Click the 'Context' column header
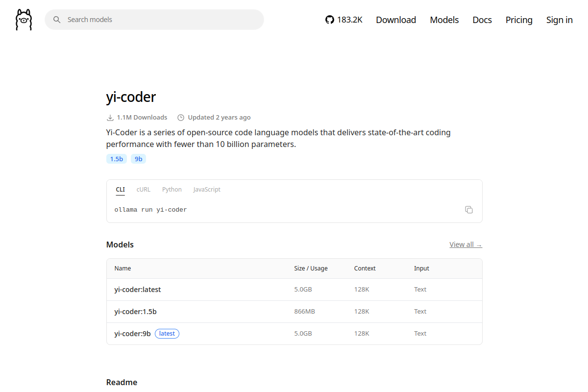The height and width of the screenshot is (392, 588). pyautogui.click(x=365, y=269)
